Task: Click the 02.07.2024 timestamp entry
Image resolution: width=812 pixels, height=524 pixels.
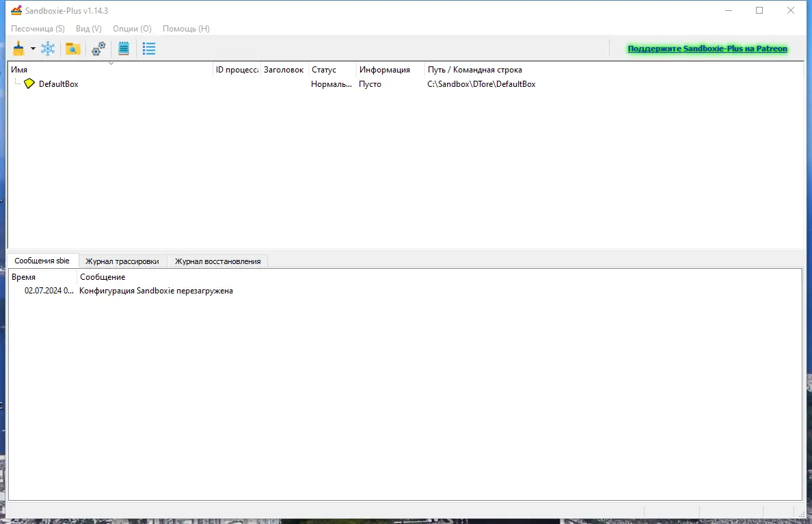Action: (49, 291)
